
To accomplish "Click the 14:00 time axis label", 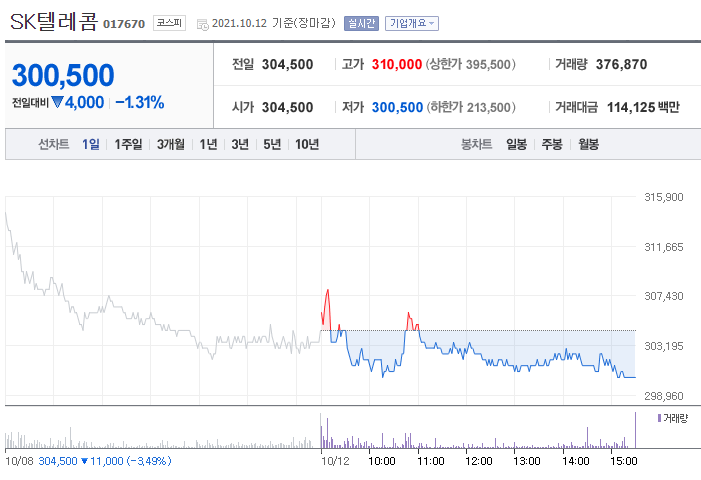I will (576, 461).
